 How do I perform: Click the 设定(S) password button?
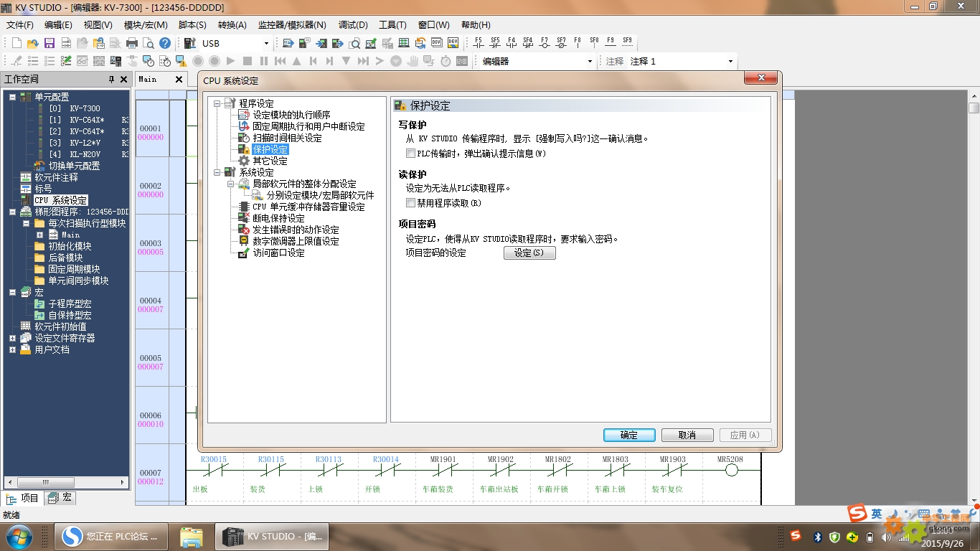[x=529, y=253]
